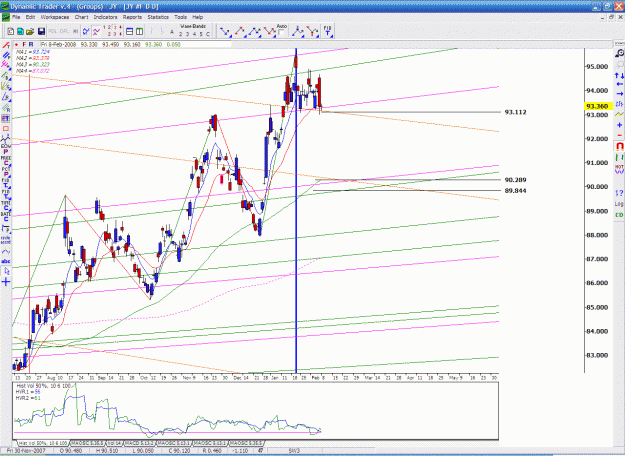Click the cycle scroll tool
The height and width of the screenshot is (456, 625).
[6, 240]
